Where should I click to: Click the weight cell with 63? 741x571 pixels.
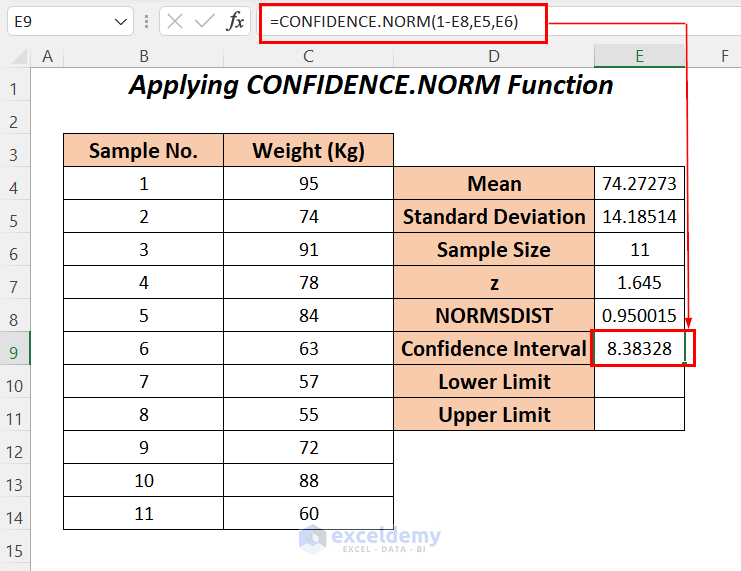(x=309, y=348)
